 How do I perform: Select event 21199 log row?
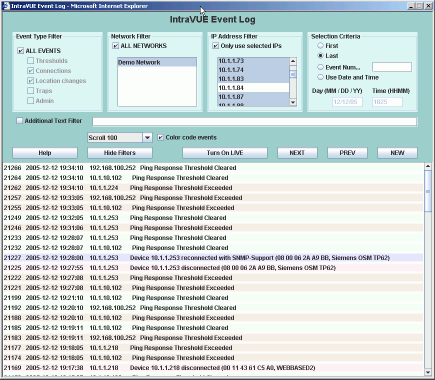(x=213, y=298)
